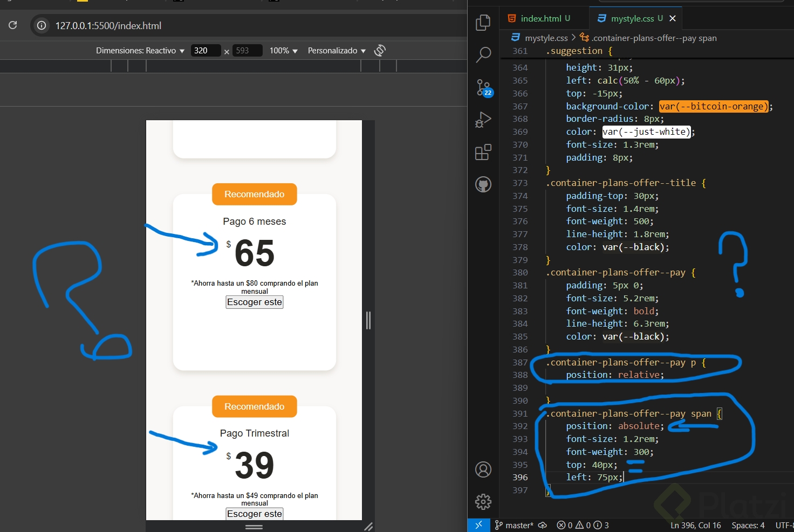Screen dimensions: 794x532
Task: Click Escoger este under Pago 6 meses
Action: pyautogui.click(x=255, y=302)
